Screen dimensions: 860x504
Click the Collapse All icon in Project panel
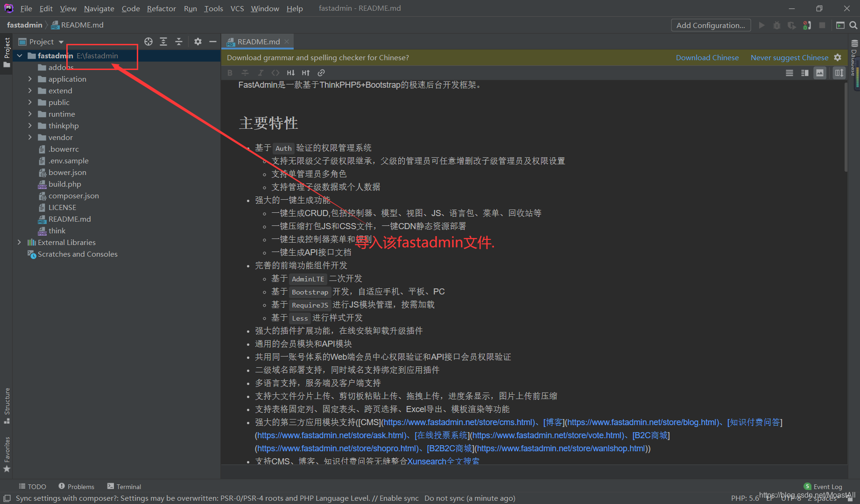click(x=179, y=42)
